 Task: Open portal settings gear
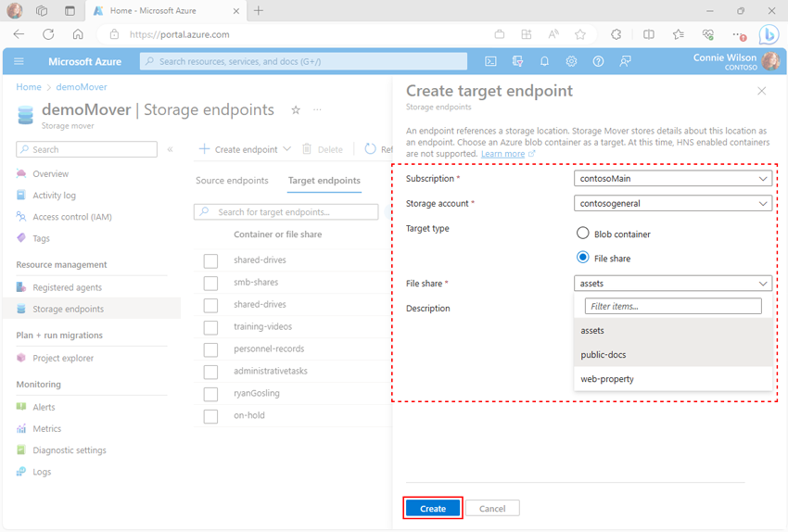[571, 61]
